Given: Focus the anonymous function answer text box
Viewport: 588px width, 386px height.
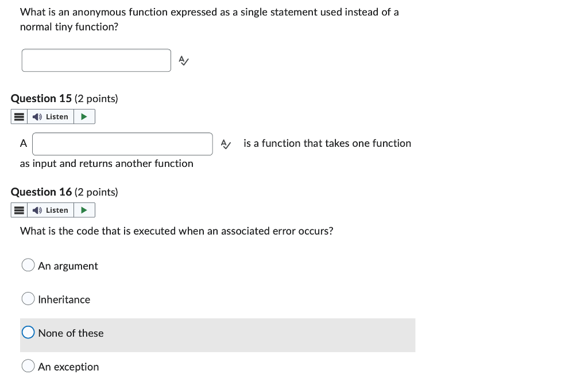Looking at the screenshot, I should 96,60.
